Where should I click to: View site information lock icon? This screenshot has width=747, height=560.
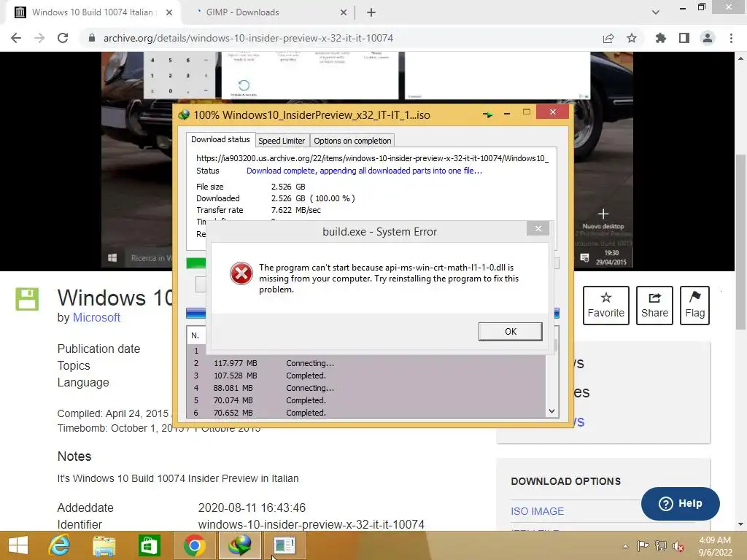coord(92,38)
